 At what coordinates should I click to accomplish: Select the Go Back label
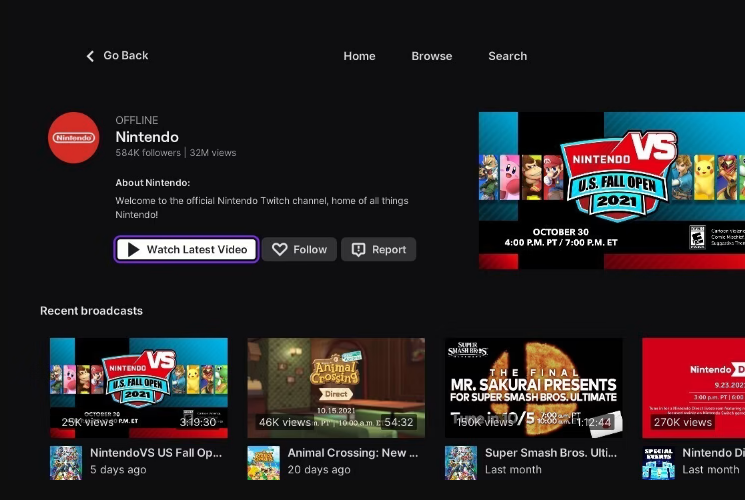coord(126,56)
